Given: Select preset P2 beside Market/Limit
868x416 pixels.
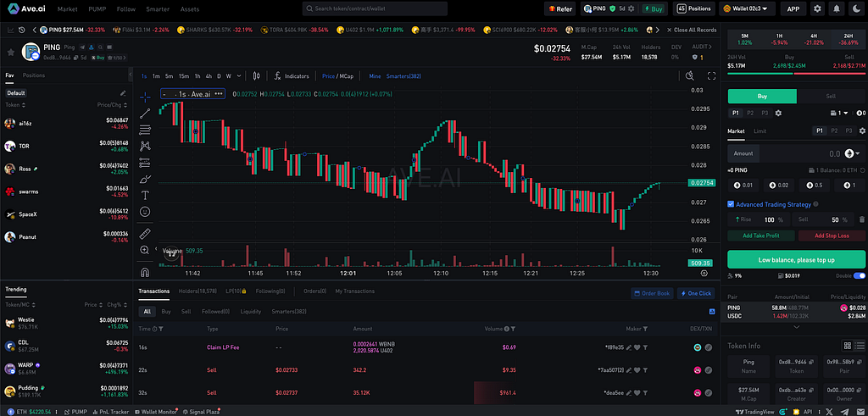Looking at the screenshot, I should click(834, 131).
